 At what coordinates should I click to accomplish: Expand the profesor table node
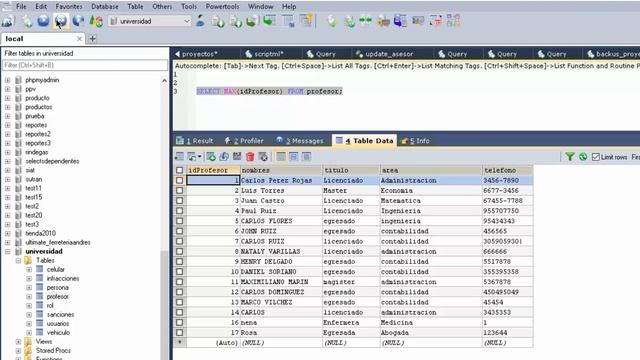pyautogui.click(x=29, y=297)
